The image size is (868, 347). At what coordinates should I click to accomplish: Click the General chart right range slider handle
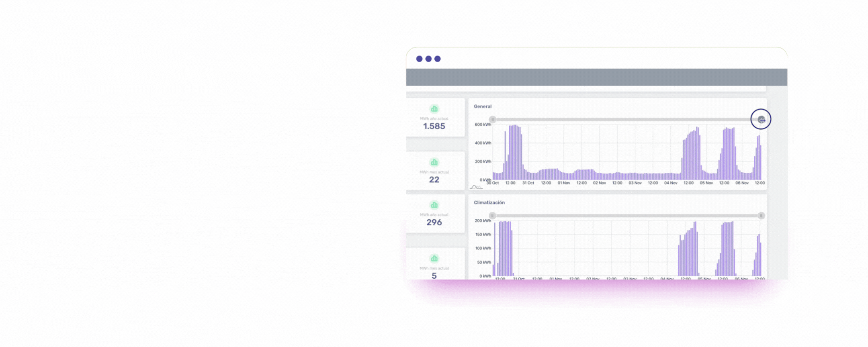point(761,119)
